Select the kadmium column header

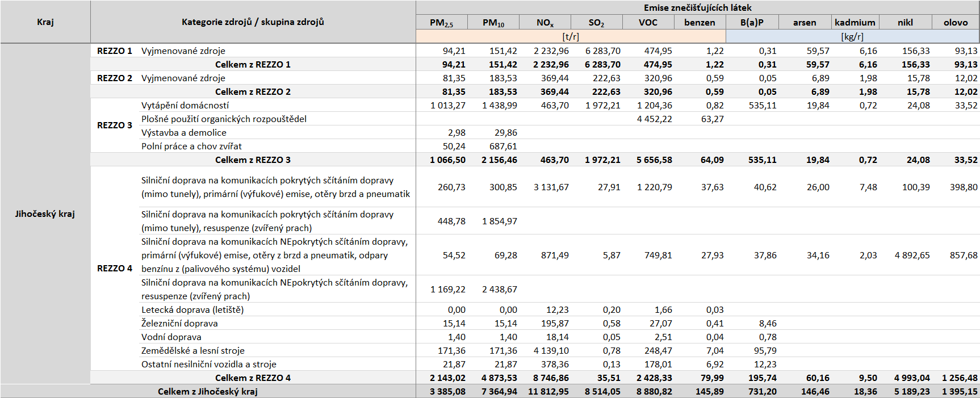pos(855,23)
